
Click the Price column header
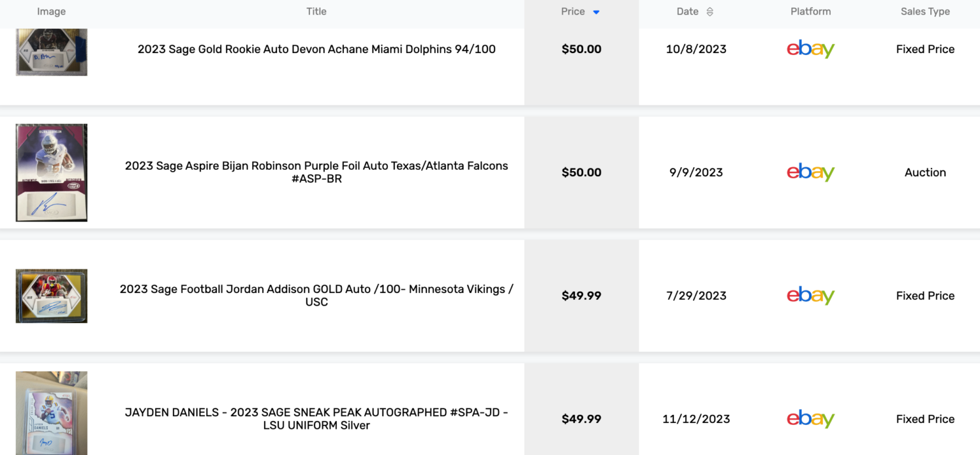click(573, 11)
